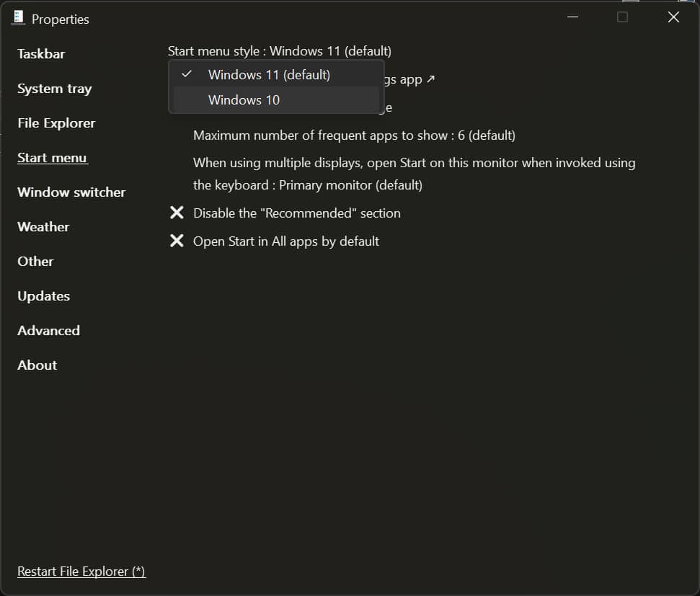Click Restart File Explorer link

pos(81,571)
